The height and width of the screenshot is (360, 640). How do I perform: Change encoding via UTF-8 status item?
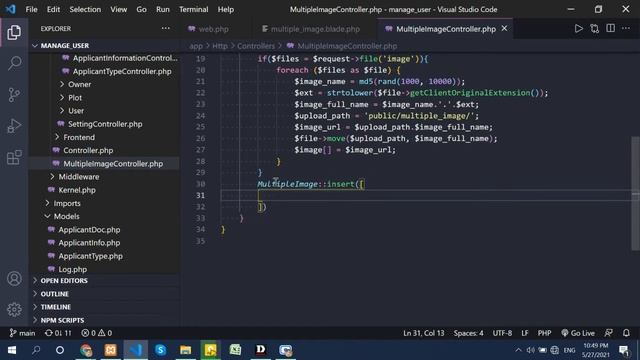[502, 333]
